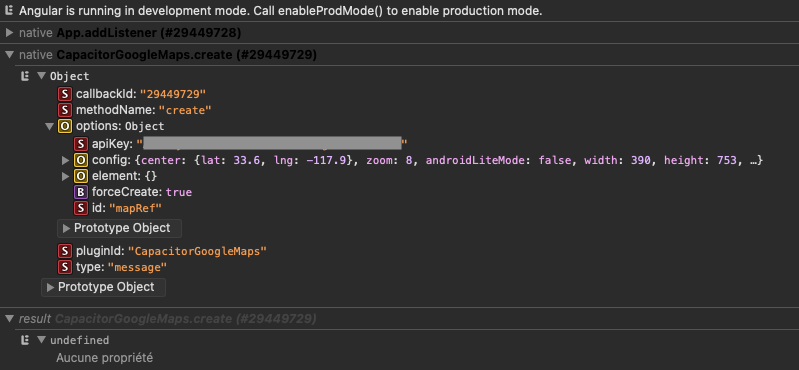Click the string icon beside pluginId
799x370 pixels.
tap(65, 251)
